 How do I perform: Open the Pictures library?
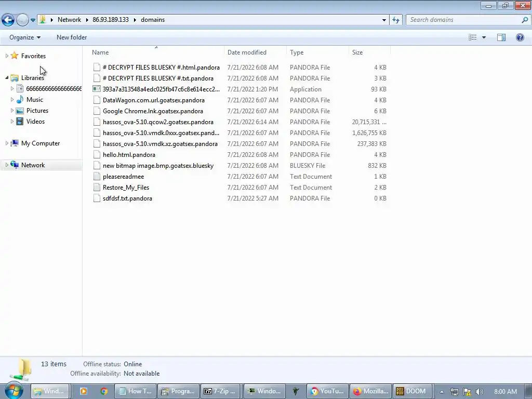[37, 111]
